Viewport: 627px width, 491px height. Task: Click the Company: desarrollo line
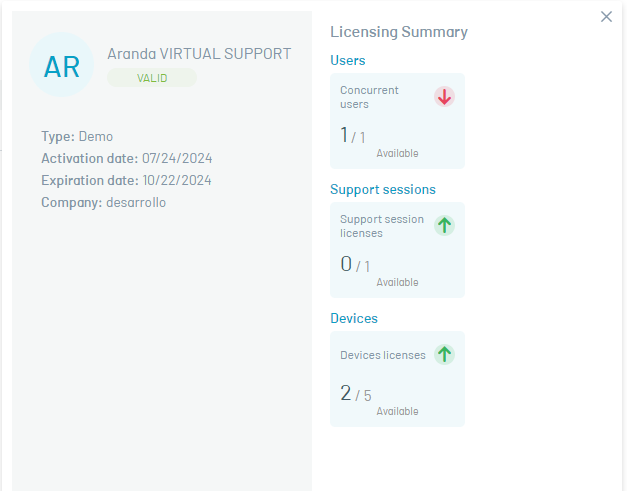[104, 202]
